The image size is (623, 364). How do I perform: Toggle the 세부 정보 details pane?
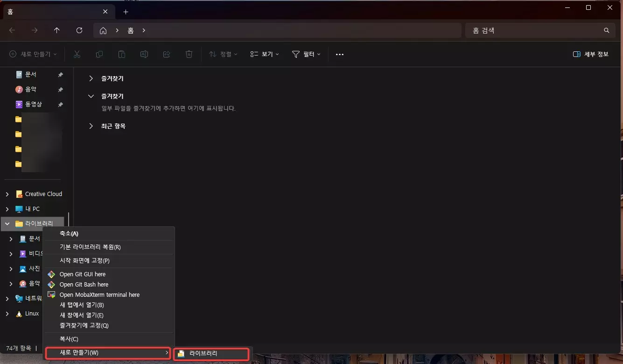pyautogui.click(x=590, y=54)
